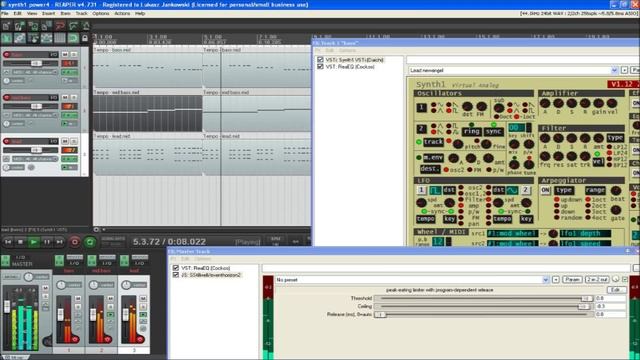Open the Track menu
The image size is (640, 360).
pyautogui.click(x=81, y=13)
